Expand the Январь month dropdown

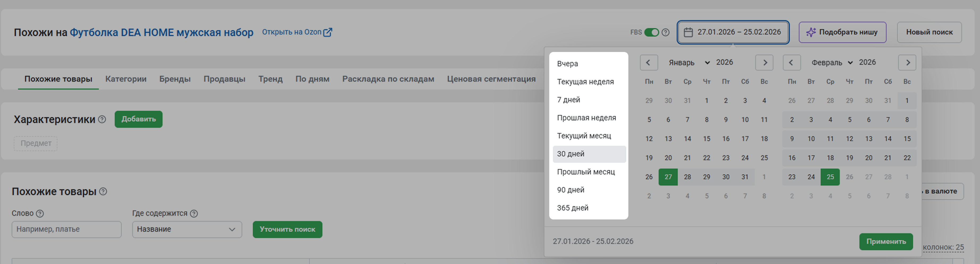(x=689, y=63)
